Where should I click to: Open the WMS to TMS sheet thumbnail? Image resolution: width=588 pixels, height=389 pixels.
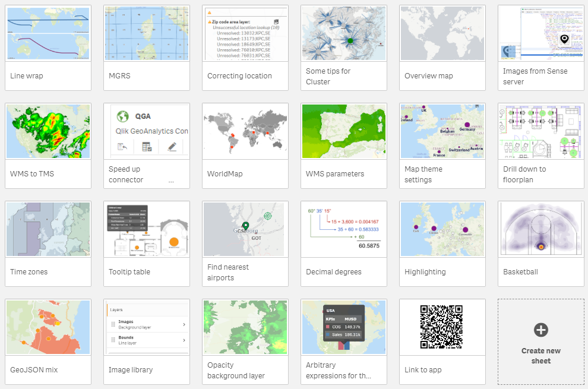click(x=48, y=131)
